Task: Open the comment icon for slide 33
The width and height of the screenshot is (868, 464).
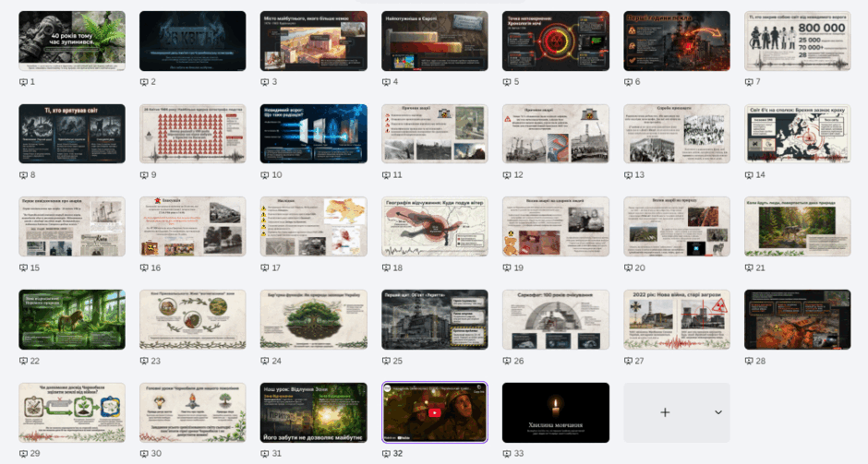Action: tap(507, 454)
